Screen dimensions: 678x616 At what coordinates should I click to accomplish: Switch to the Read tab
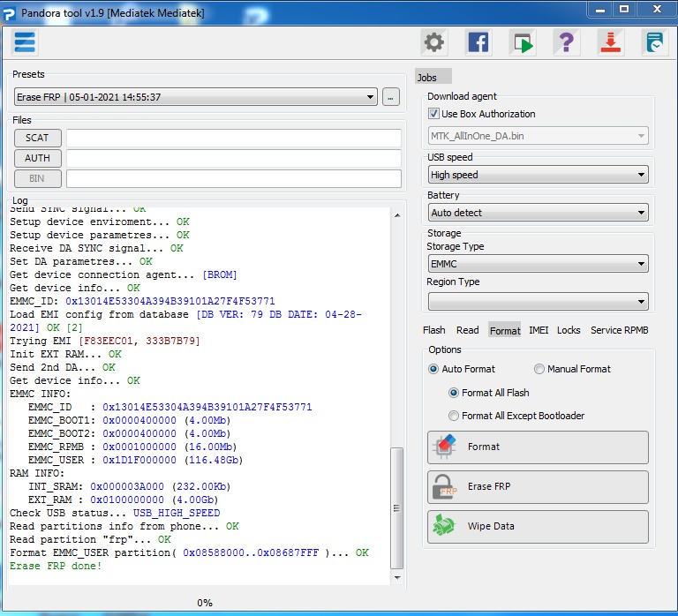(467, 330)
